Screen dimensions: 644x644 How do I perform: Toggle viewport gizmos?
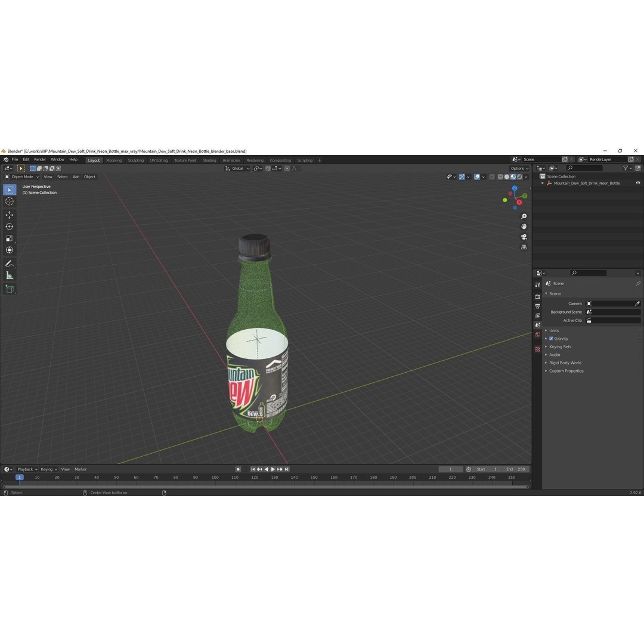(462, 177)
